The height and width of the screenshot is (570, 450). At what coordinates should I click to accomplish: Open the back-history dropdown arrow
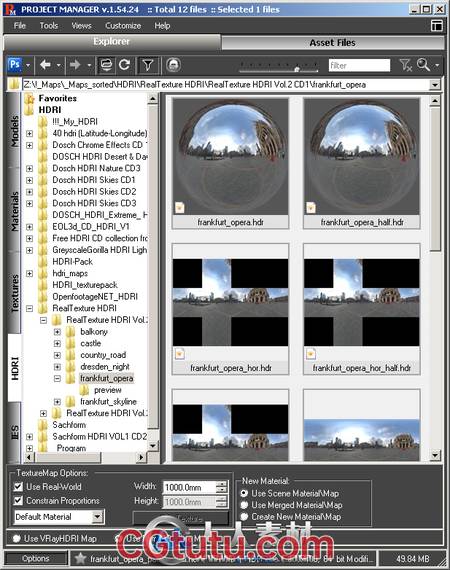point(59,65)
